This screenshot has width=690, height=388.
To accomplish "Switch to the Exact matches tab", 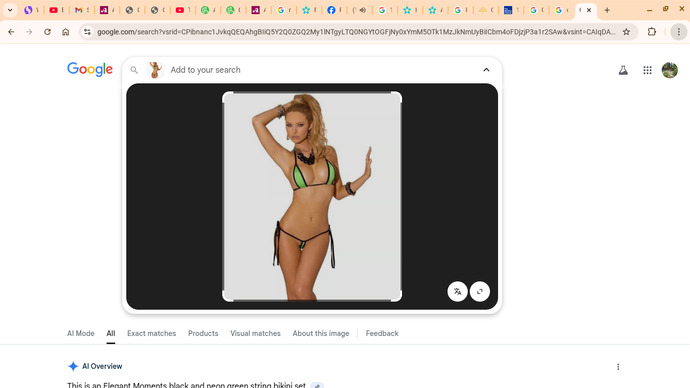I will click(151, 333).
